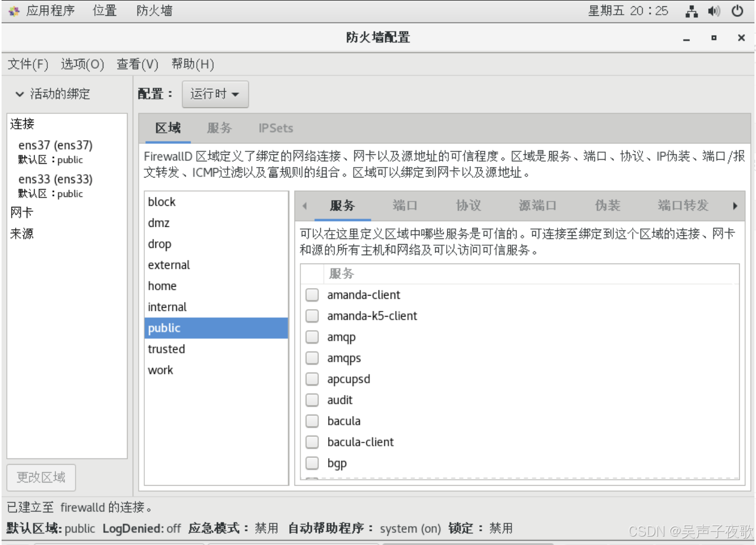
Task: Select the 伪装 masquerading tab
Action: tap(607, 206)
